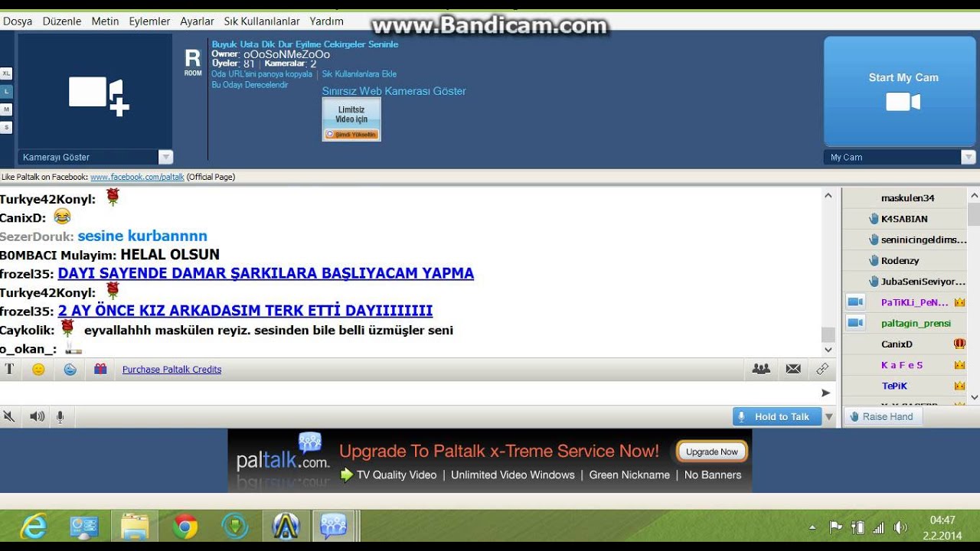Click the R Room icon
The image size is (980, 551).
pos(193,62)
